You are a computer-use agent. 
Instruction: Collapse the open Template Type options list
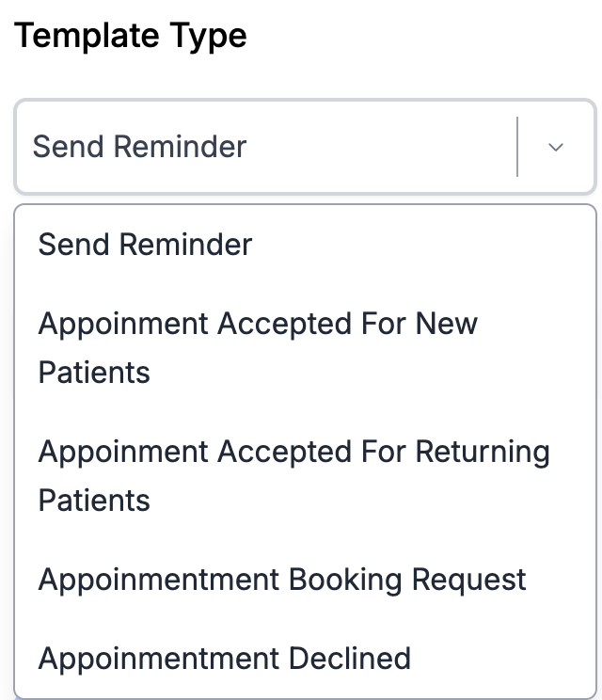click(x=556, y=147)
